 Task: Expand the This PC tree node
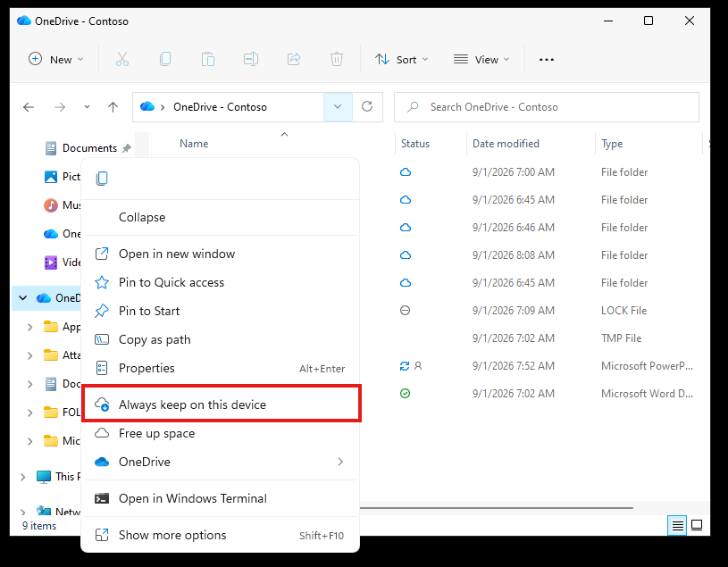click(22, 477)
